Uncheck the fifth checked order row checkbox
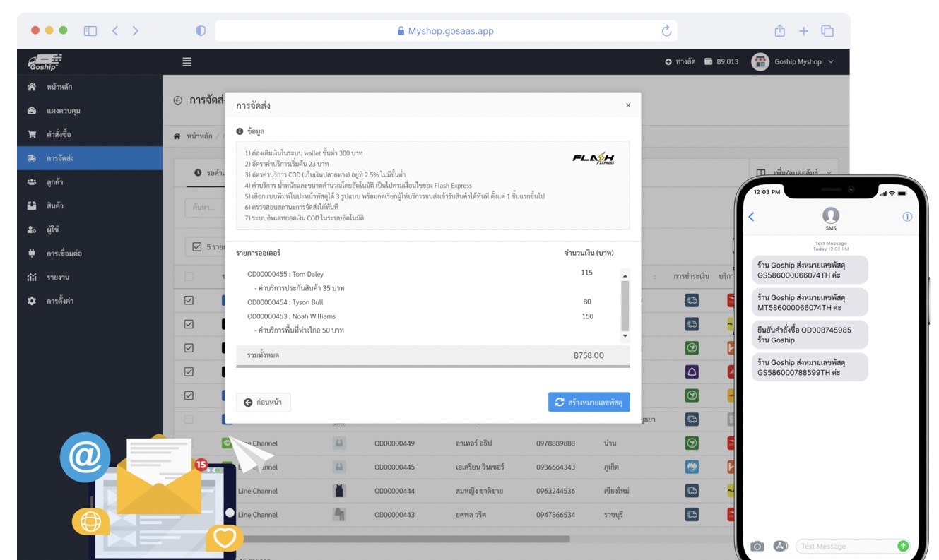 coord(189,395)
